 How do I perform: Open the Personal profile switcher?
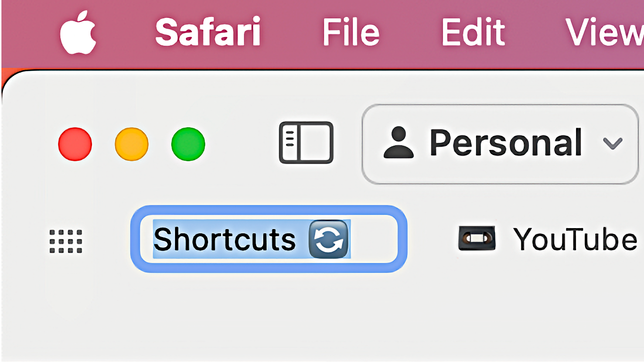(x=500, y=144)
